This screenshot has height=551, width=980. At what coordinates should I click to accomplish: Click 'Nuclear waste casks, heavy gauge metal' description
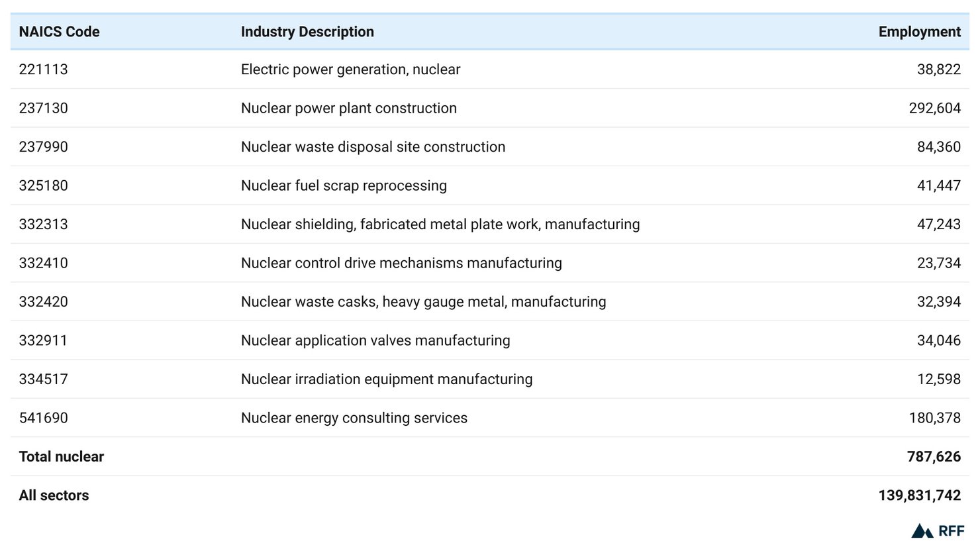pos(423,302)
